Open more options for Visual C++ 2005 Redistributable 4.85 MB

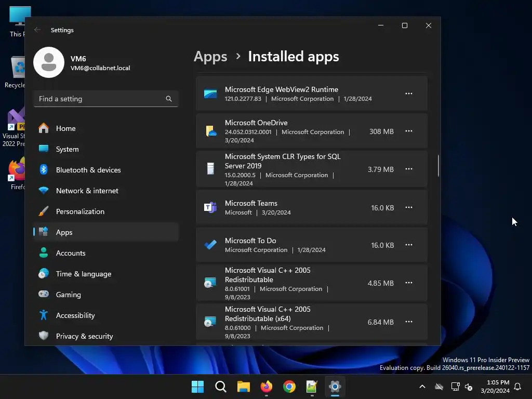pyautogui.click(x=409, y=283)
